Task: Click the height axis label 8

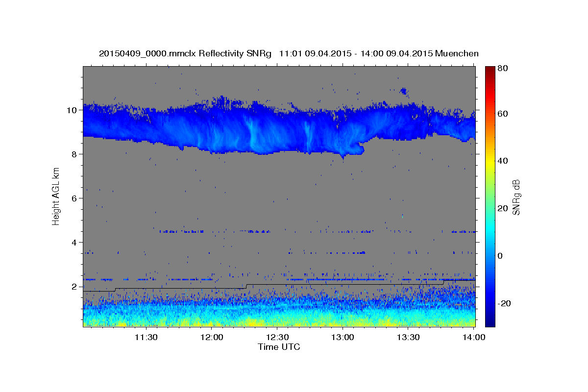Action: point(75,154)
